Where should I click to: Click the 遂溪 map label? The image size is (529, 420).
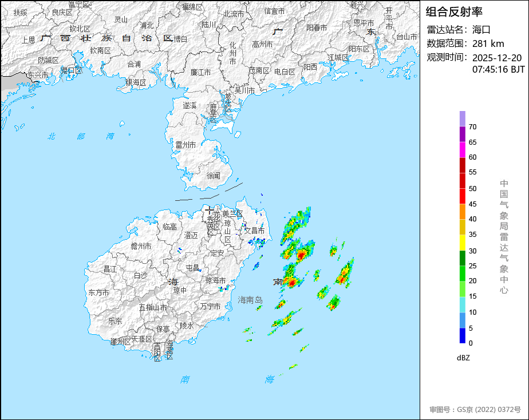point(190,105)
